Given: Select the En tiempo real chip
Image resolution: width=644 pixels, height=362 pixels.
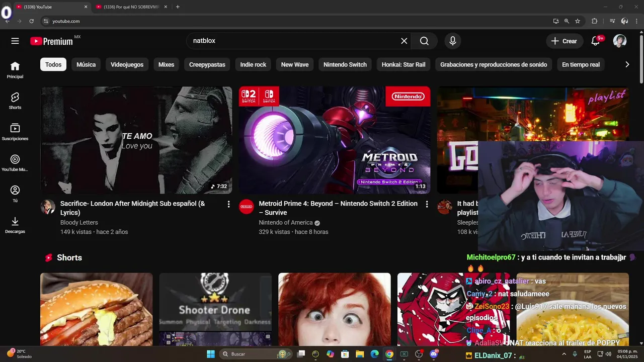Looking at the screenshot, I should pyautogui.click(x=581, y=64).
